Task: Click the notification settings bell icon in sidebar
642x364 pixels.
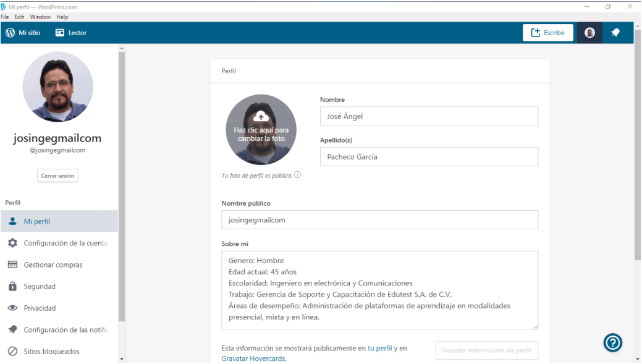Action: (x=11, y=329)
